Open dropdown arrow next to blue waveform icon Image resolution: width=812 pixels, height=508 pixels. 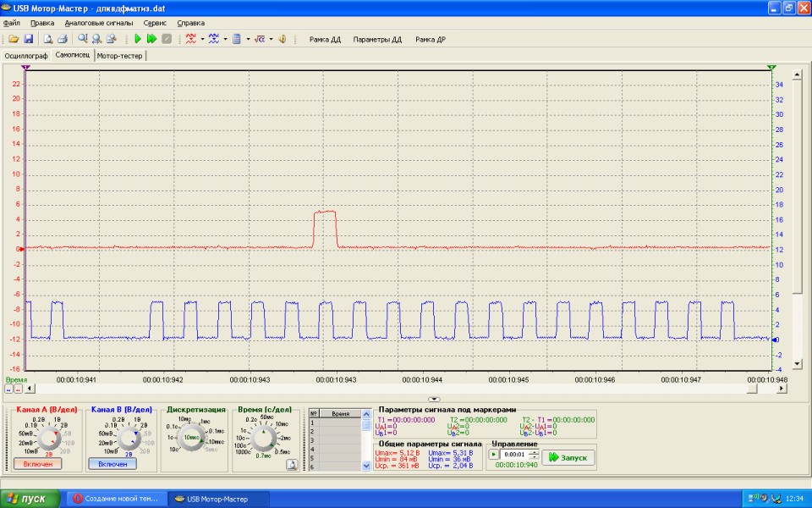(x=225, y=39)
